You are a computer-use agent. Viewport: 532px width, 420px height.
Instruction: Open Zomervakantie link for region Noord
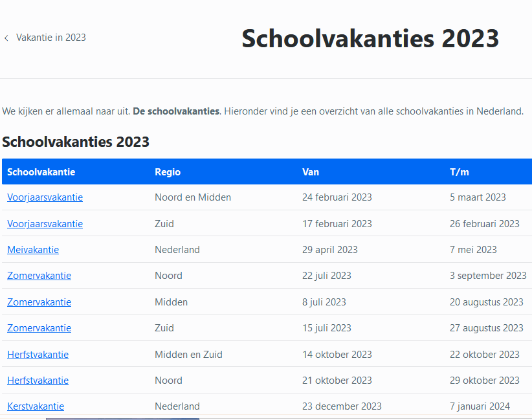[x=39, y=276]
